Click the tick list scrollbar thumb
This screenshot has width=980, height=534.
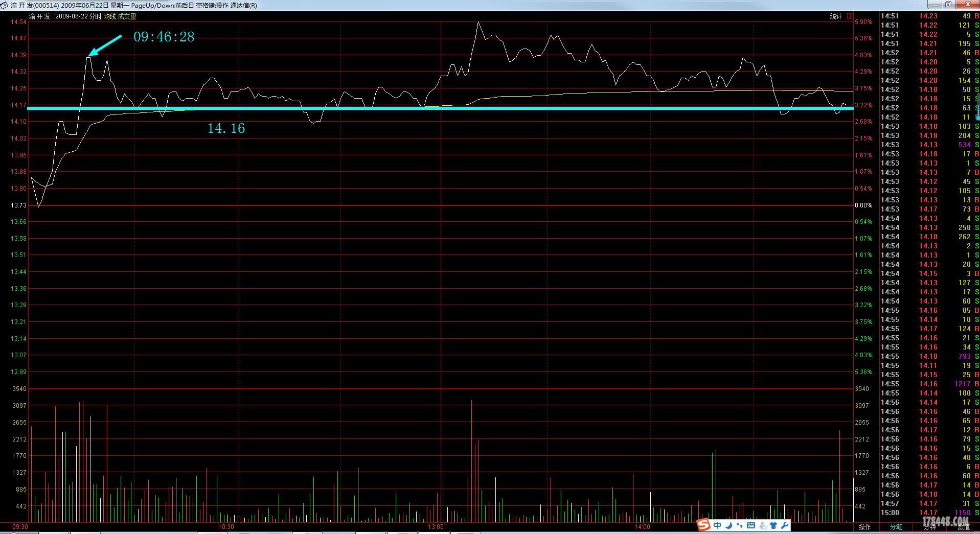point(978,106)
